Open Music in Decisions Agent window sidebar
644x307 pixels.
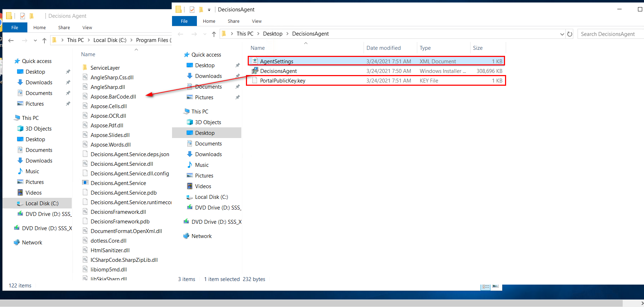coord(32,171)
